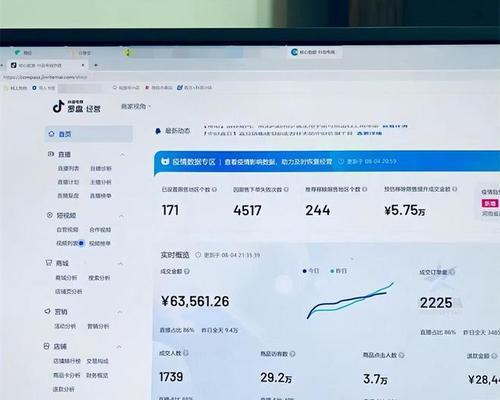Viewport: 500px width, 400px height.
Task: Open the 商家视角 dropdown
Action: point(136,106)
